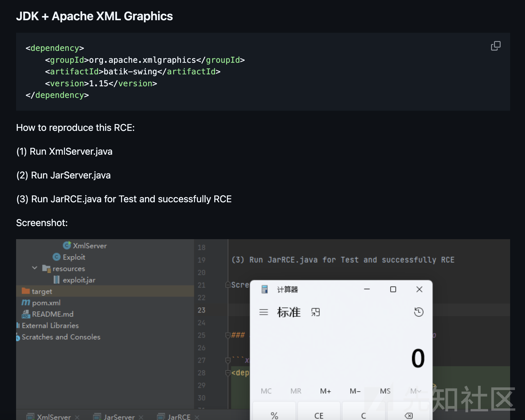
Task: Switch to JarServer run tab
Action: (114, 416)
